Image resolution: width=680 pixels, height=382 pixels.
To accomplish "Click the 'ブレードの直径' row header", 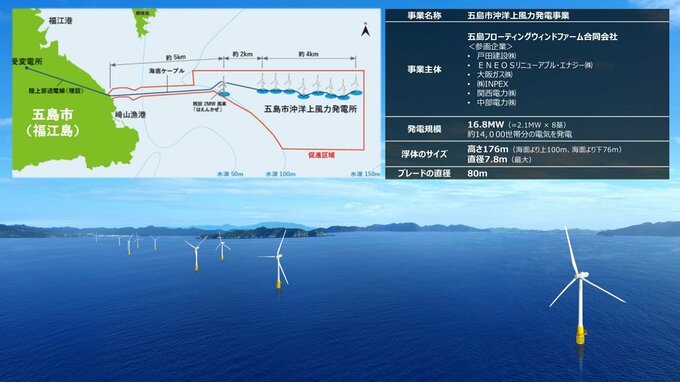I will (424, 173).
